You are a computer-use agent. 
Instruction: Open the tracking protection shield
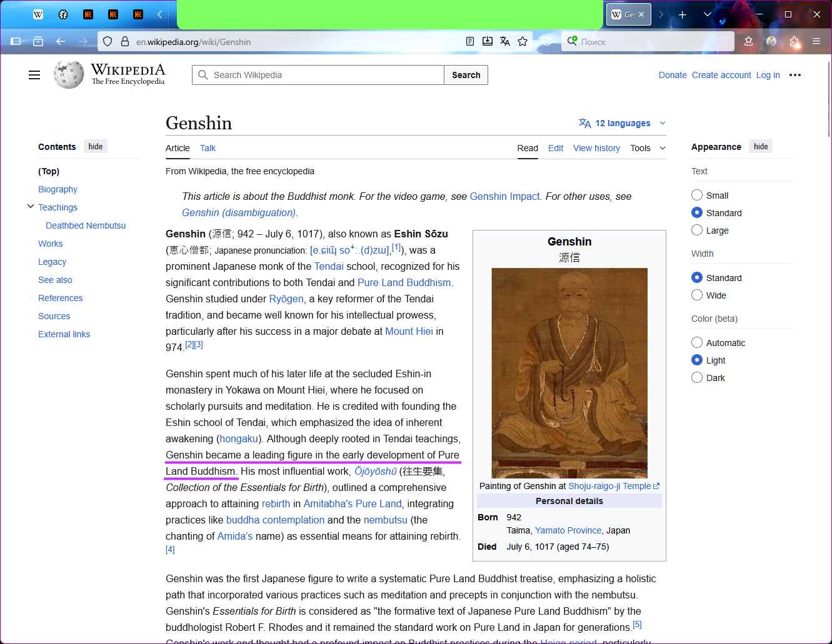coord(108,41)
